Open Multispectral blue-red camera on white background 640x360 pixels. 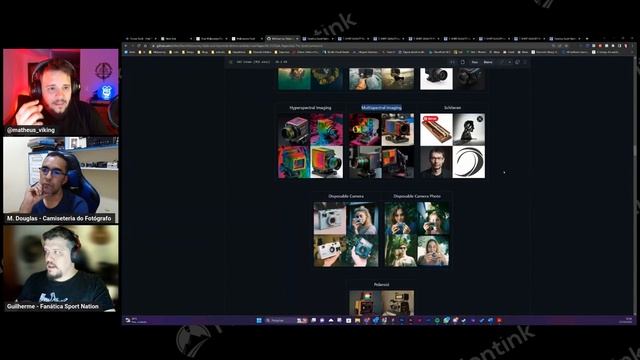click(398, 130)
